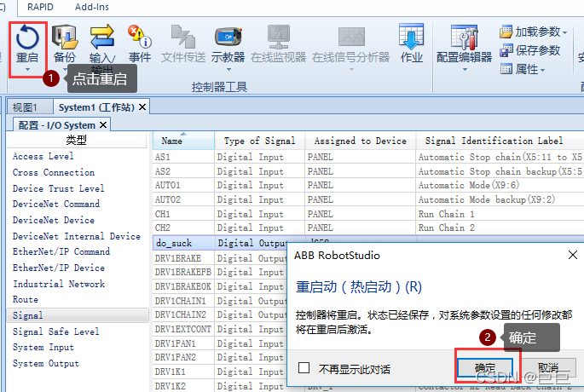The height and width of the screenshot is (392, 584).
Task: Select the CH2 signal row
Action: tap(368, 228)
